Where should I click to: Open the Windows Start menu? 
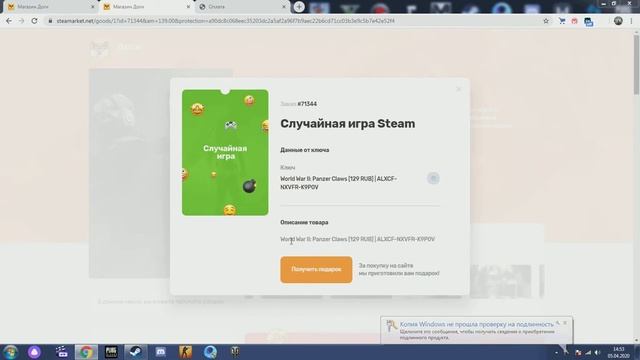coord(10,352)
